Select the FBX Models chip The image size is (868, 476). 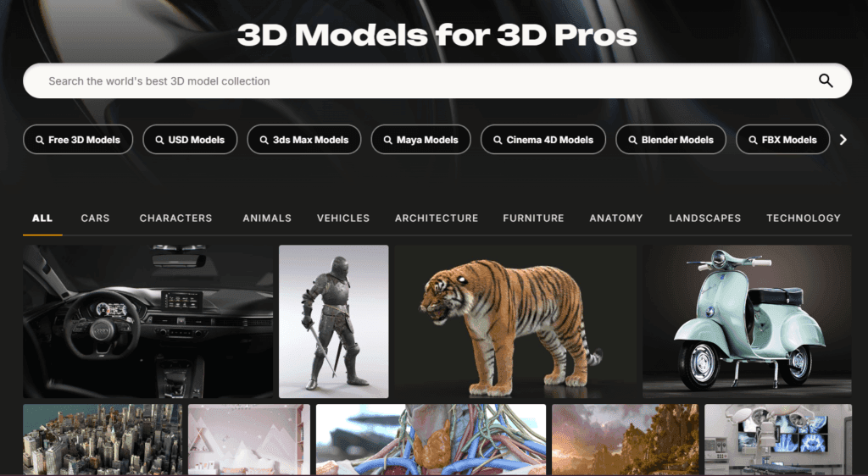pyautogui.click(x=782, y=140)
